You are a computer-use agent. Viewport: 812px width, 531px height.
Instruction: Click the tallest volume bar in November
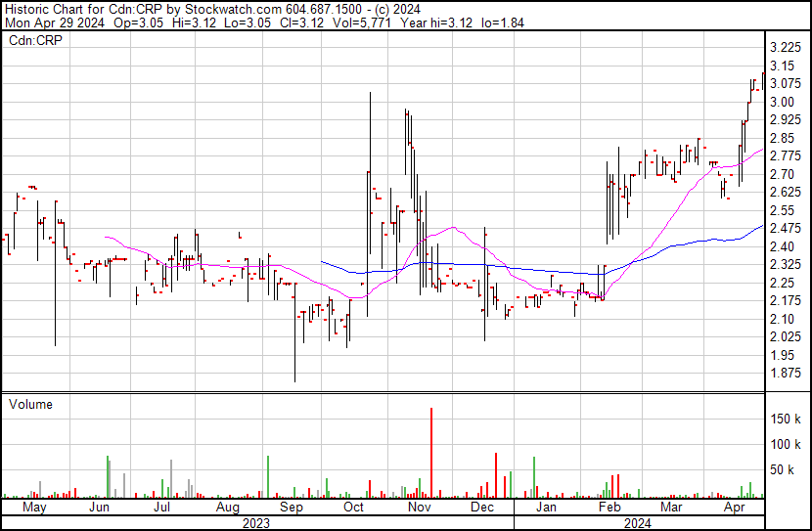coord(431,452)
